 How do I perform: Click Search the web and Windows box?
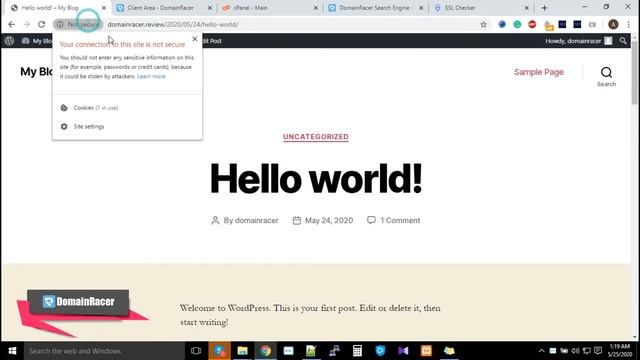coord(104,351)
